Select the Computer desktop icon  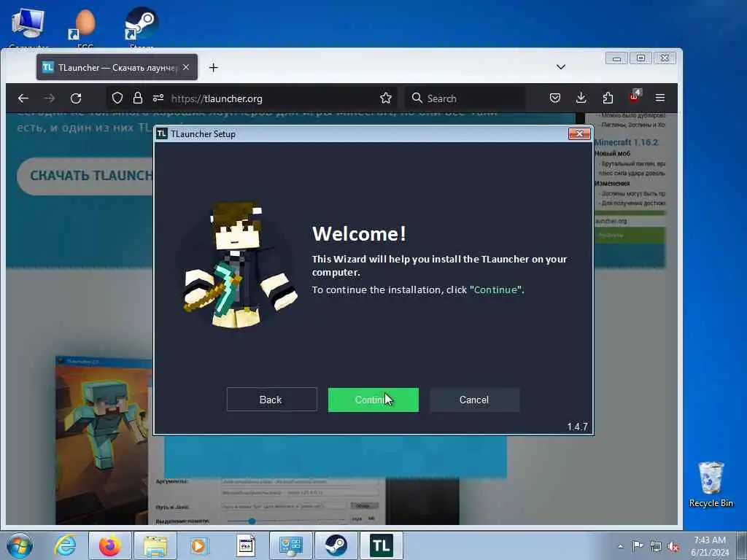tap(28, 26)
